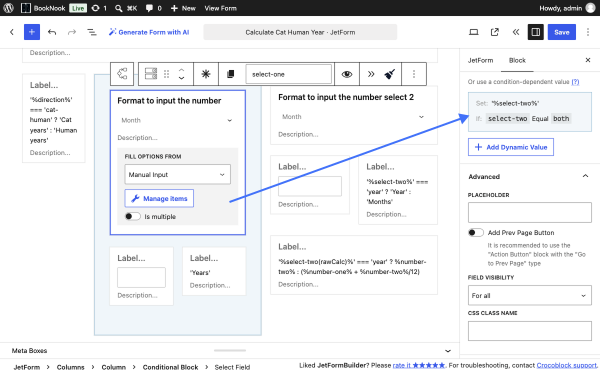Open the New content menu
600x375 pixels.
183,8
